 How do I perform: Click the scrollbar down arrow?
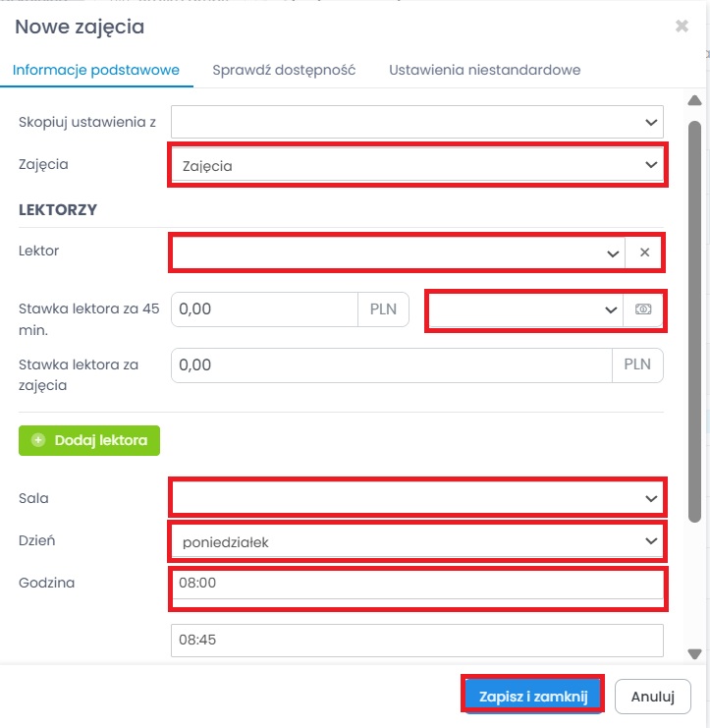[695, 653]
